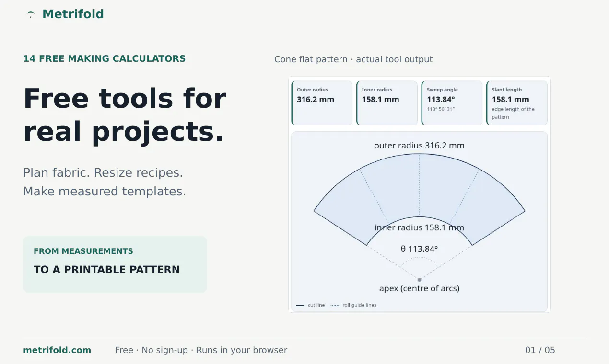Click the "Cone flat pattern · actual tool output" caption
The width and height of the screenshot is (609, 364).
[x=353, y=59]
